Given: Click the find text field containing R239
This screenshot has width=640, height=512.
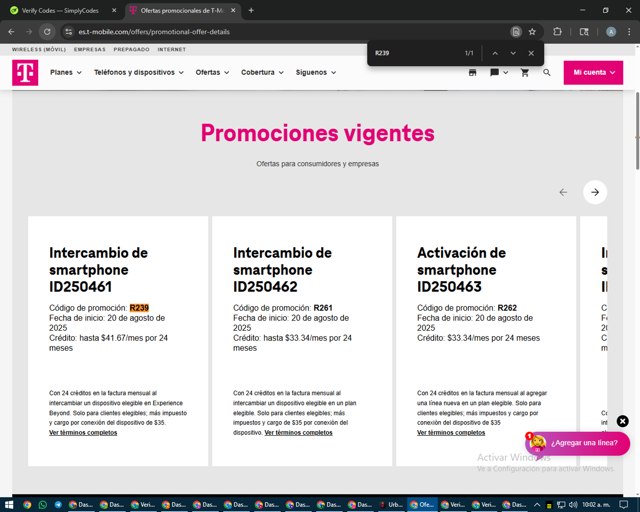Looking at the screenshot, I should click(414, 53).
